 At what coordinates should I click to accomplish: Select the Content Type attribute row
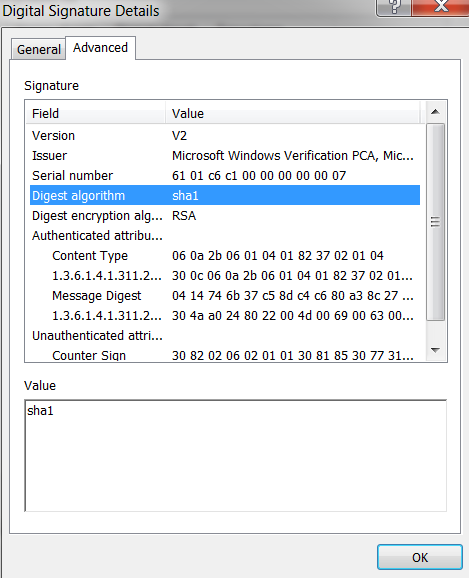pyautogui.click(x=225, y=255)
